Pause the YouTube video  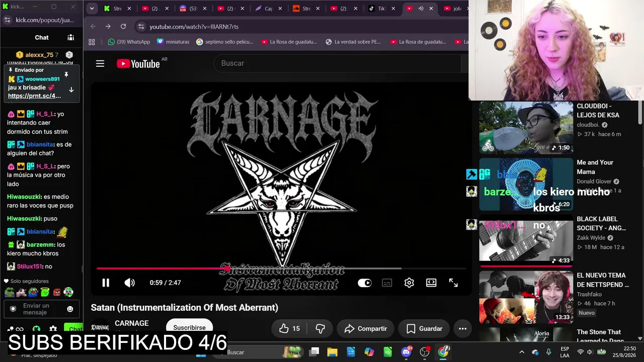coord(106,283)
